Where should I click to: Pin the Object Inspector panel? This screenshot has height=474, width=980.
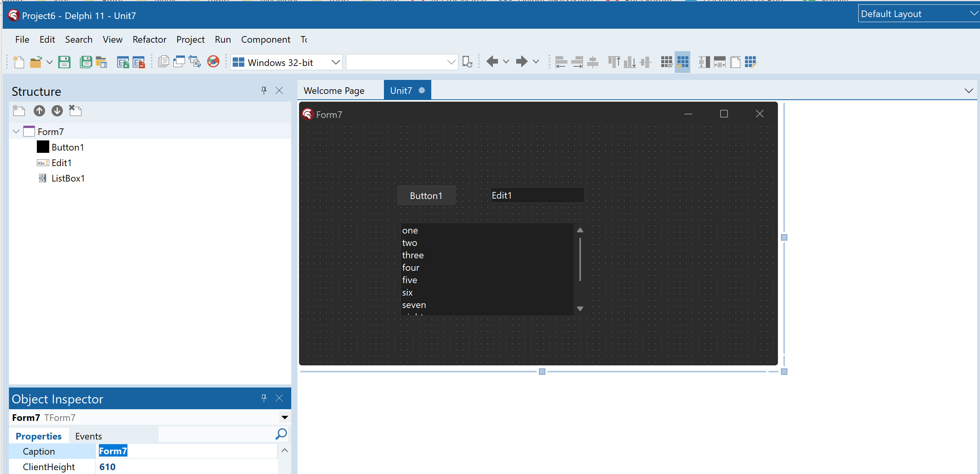click(x=264, y=398)
